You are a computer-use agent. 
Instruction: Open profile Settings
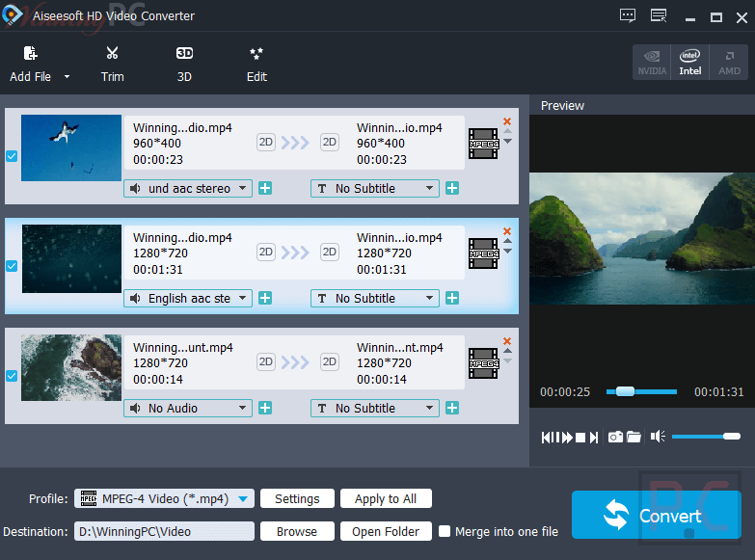tap(297, 498)
